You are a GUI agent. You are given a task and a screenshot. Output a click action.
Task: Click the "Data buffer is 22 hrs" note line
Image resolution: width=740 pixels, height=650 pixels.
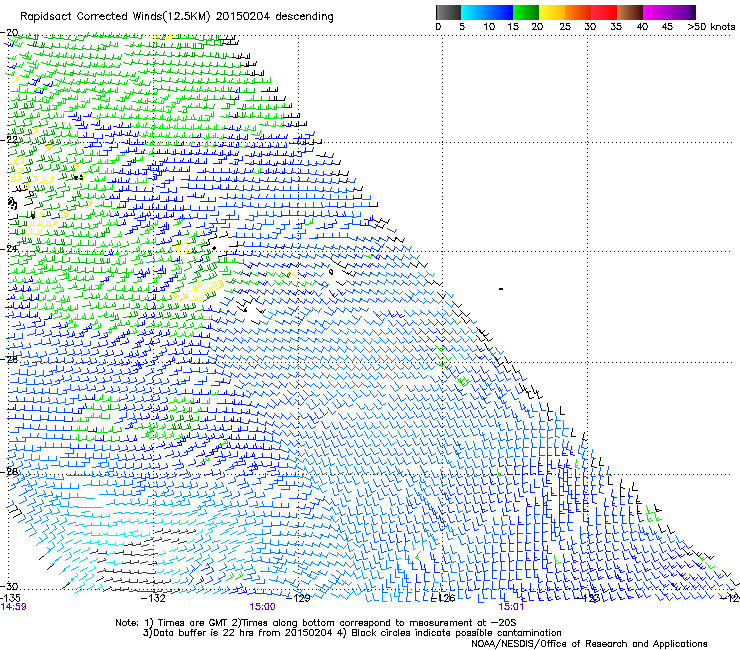point(352,633)
